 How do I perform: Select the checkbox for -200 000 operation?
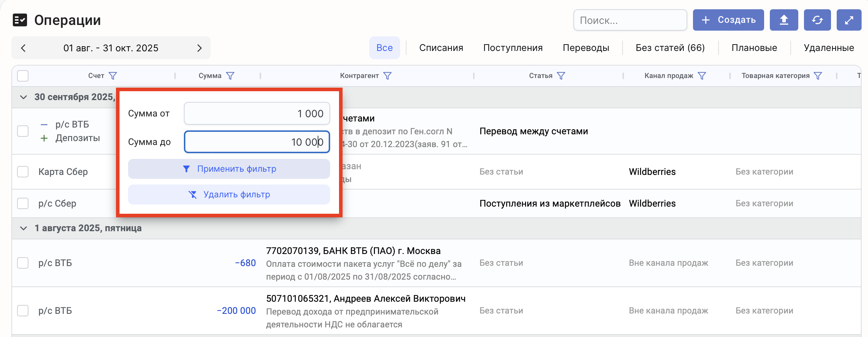[x=23, y=311]
